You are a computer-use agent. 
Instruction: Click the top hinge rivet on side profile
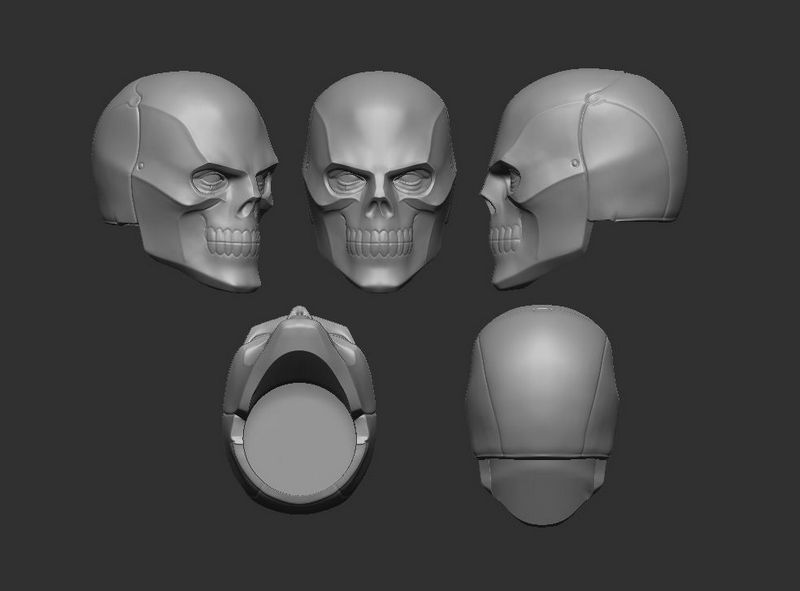(597, 97)
